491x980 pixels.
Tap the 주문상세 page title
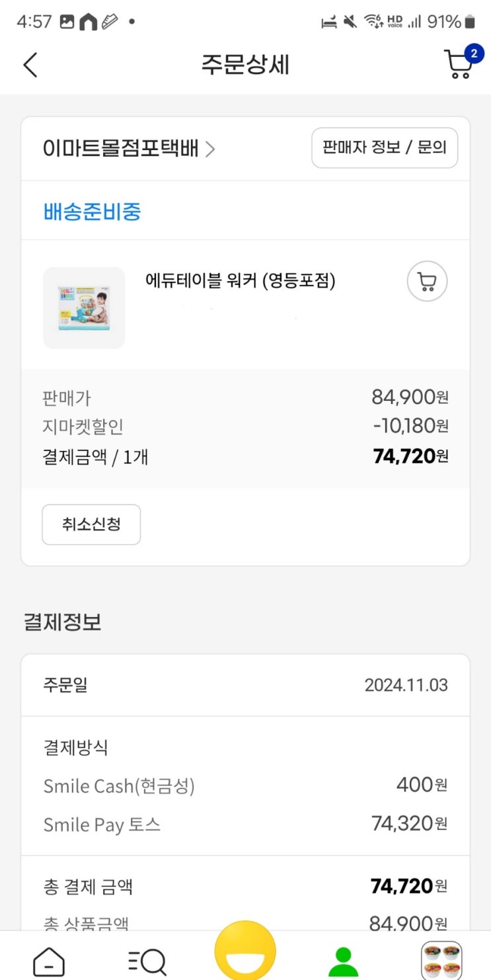(245, 65)
